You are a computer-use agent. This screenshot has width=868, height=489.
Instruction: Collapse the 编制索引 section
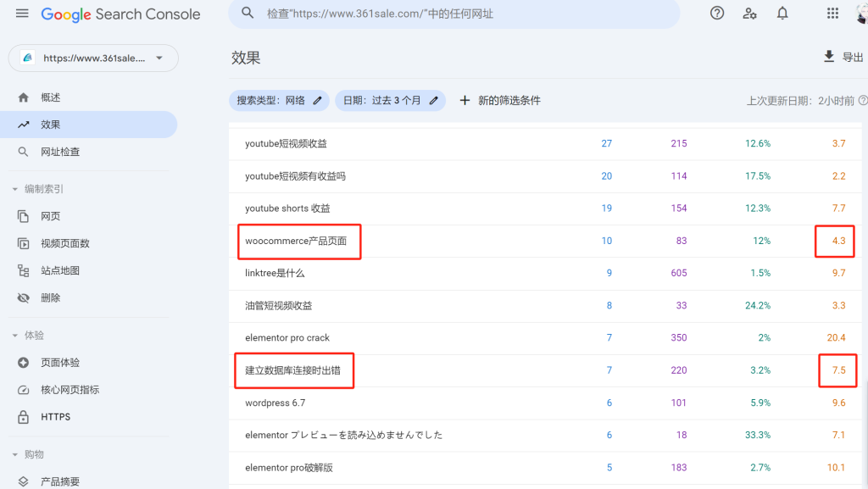click(x=15, y=189)
